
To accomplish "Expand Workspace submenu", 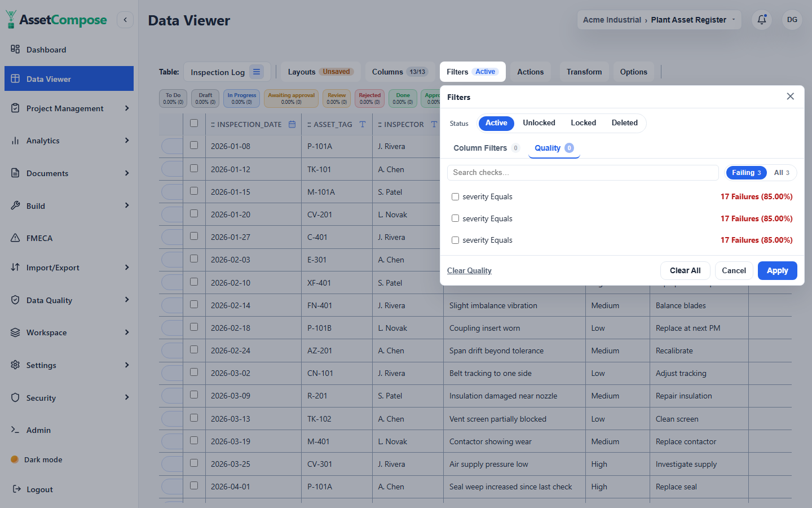I will tap(127, 332).
